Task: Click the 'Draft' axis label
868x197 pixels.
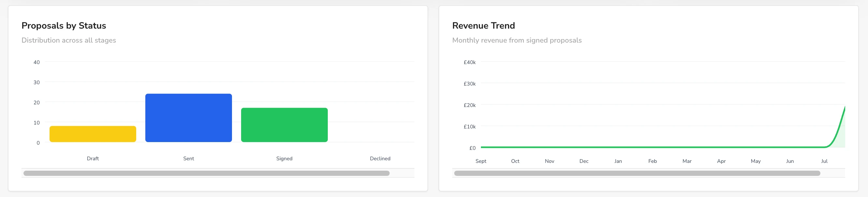Action: (x=93, y=158)
